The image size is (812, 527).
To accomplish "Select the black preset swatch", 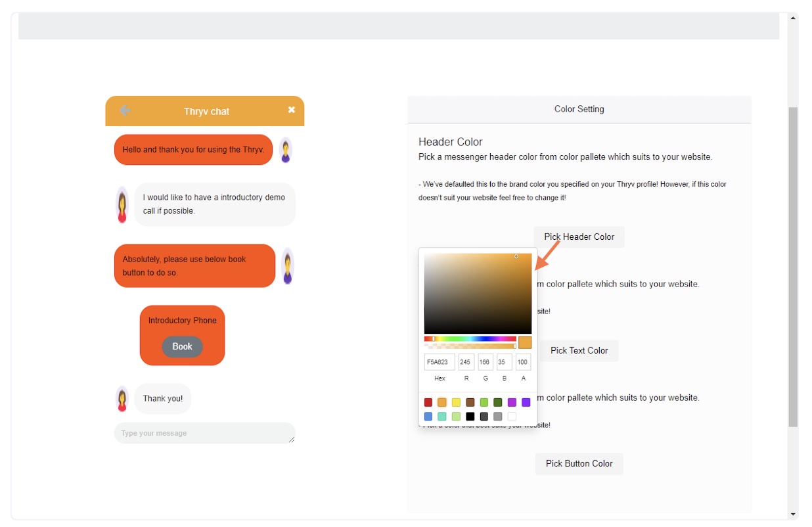I will 470,417.
